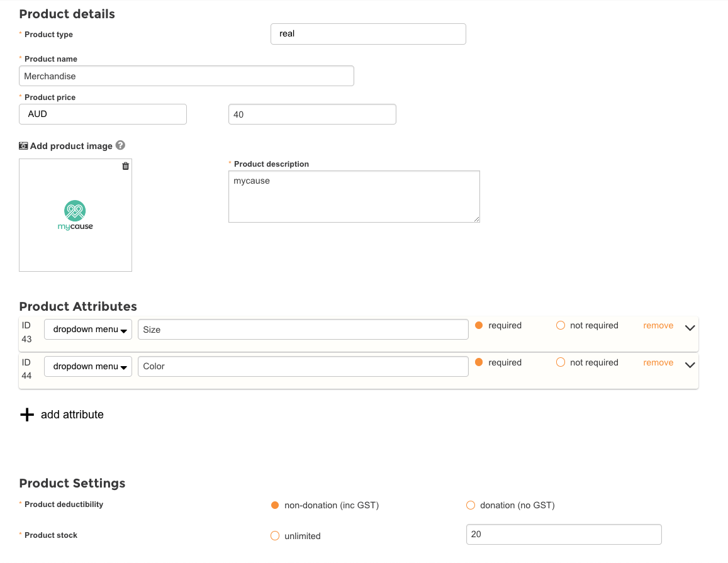Click the price amount field showing 40
Screen dimensions: 728x563
pos(312,114)
